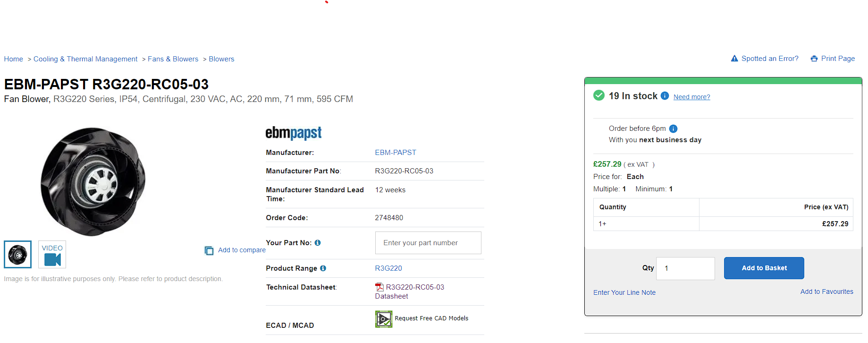The width and height of the screenshot is (868, 343).
Task: Click the Request Free CAD Models icon
Action: (x=384, y=319)
